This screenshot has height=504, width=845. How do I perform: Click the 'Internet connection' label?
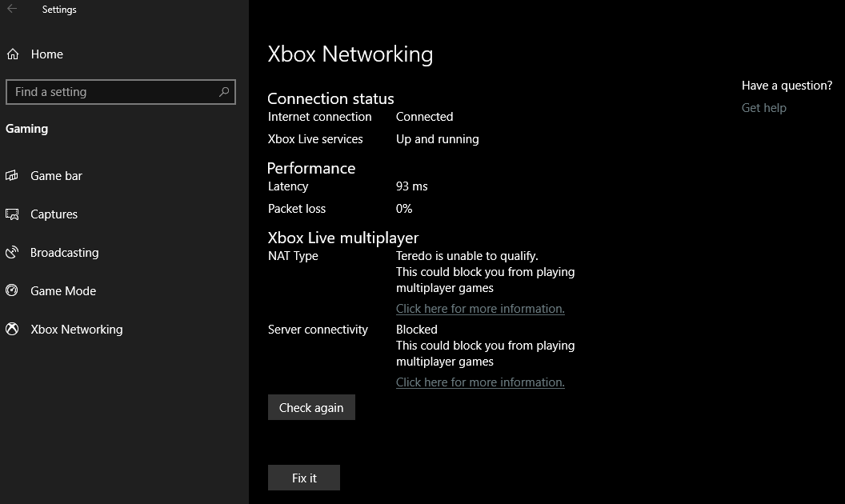point(319,117)
